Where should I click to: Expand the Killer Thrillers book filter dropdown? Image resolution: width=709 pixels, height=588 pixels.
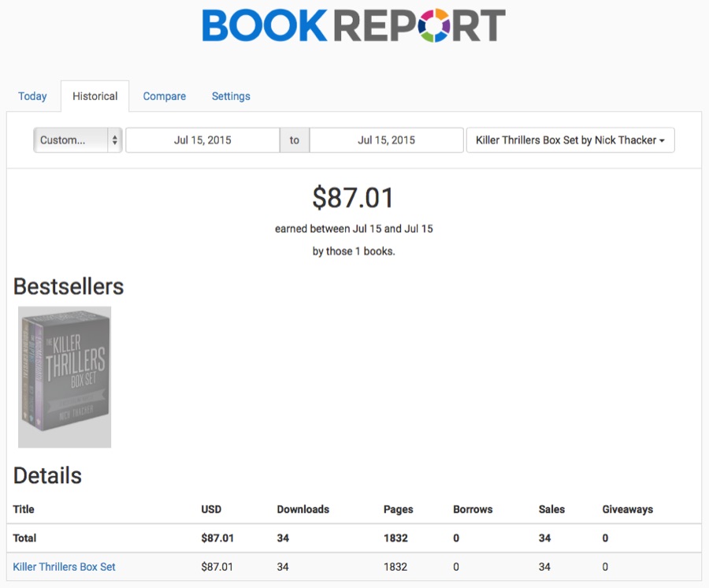570,140
